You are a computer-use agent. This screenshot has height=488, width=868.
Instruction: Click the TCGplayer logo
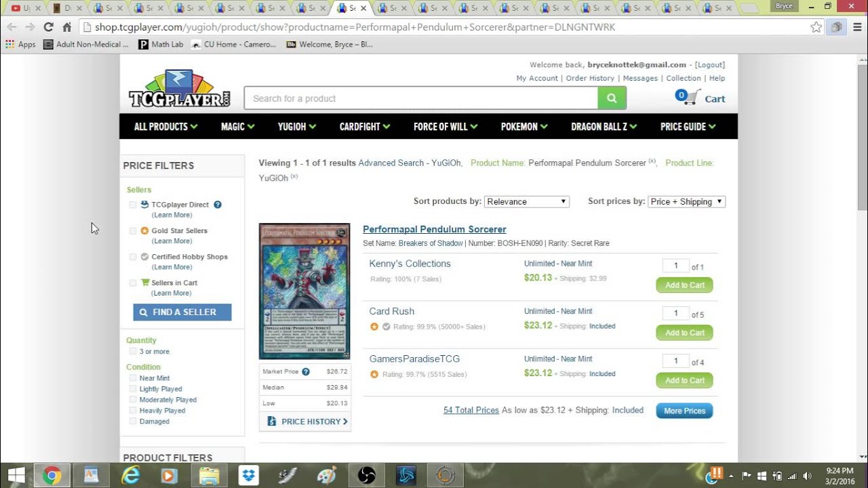pos(180,89)
